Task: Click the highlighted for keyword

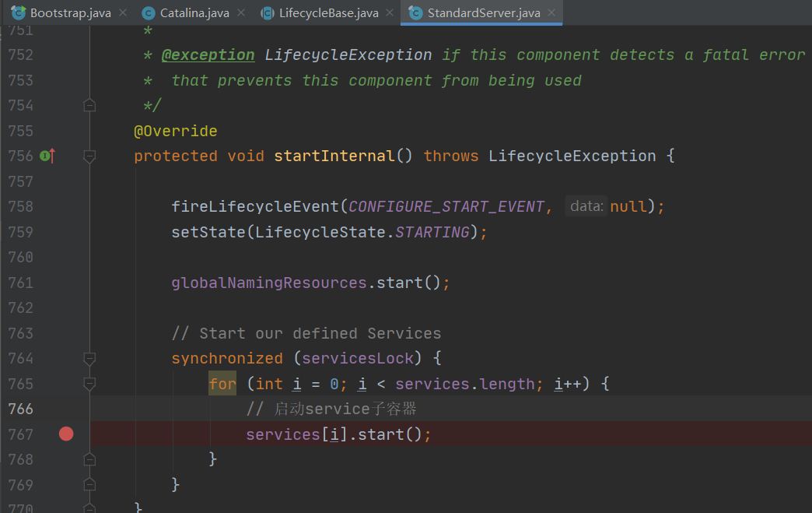Action: click(x=222, y=384)
